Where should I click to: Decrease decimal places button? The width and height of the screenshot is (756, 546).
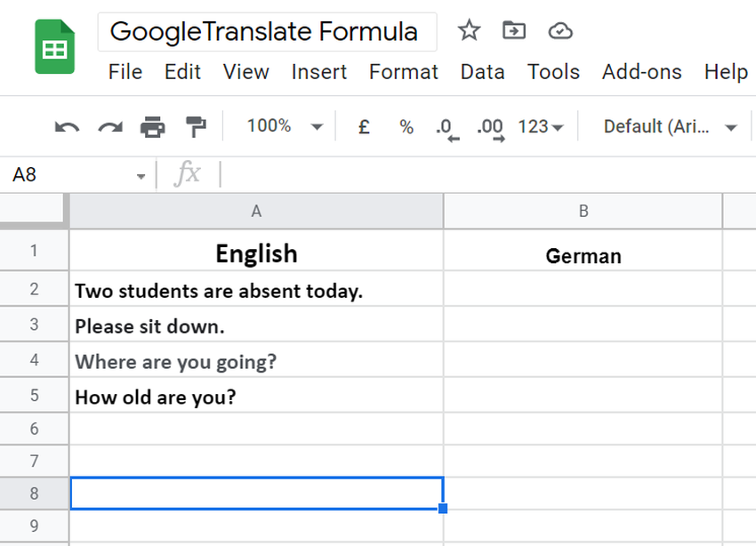click(446, 127)
